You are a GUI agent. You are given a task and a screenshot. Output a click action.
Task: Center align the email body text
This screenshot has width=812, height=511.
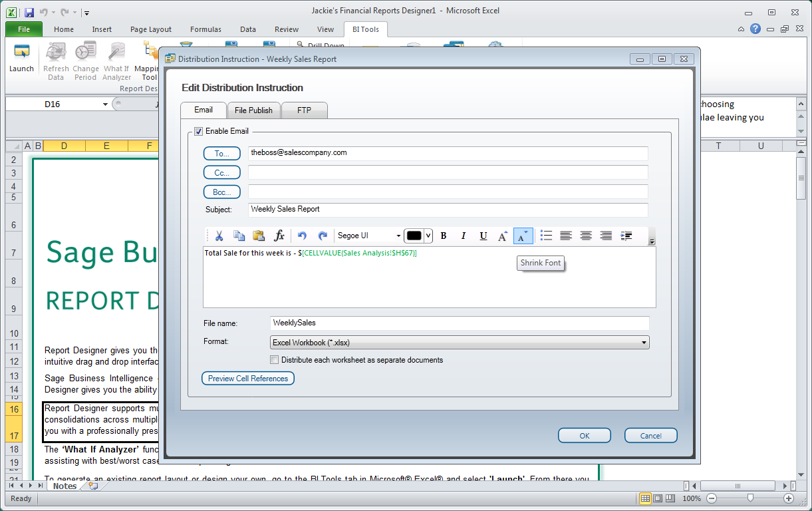tap(586, 236)
